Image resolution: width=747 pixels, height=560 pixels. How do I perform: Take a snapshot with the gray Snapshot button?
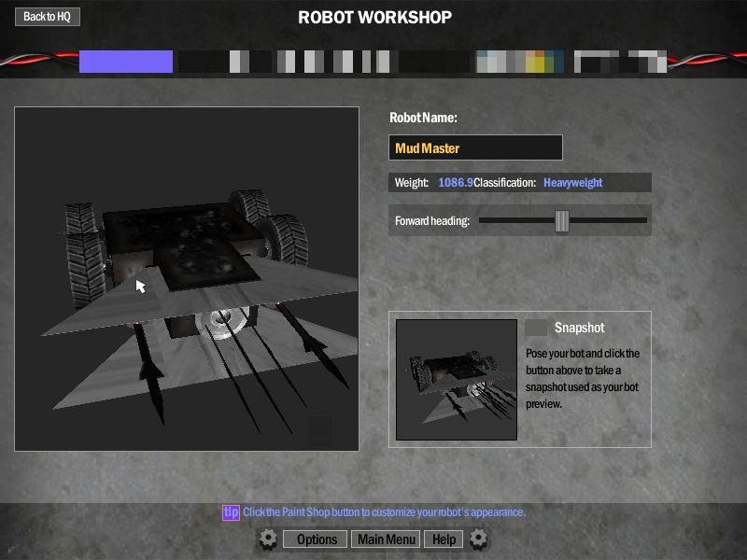pyautogui.click(x=536, y=328)
